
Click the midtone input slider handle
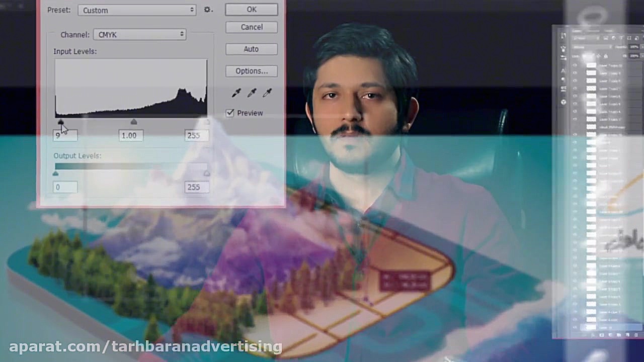pyautogui.click(x=133, y=122)
